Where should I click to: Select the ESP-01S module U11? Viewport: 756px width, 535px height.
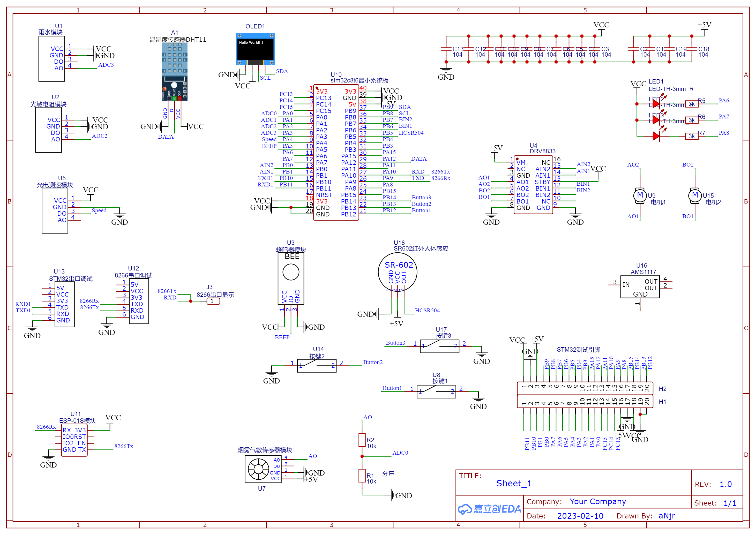pos(74,440)
